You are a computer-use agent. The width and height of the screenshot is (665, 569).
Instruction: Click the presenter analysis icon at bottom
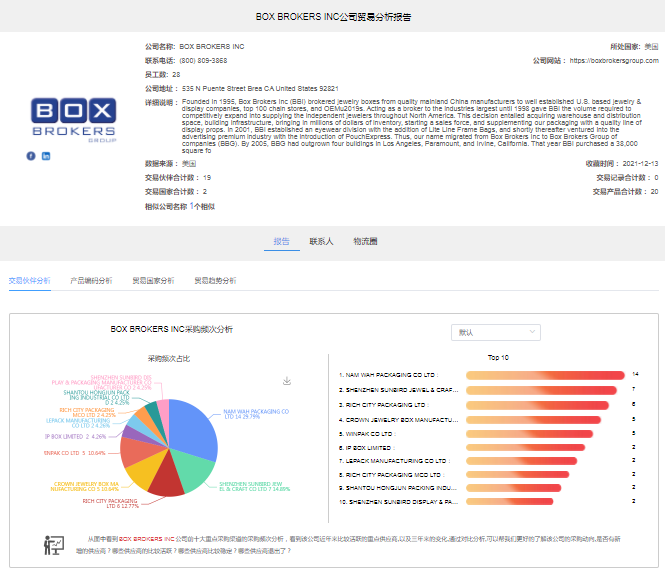[54, 545]
